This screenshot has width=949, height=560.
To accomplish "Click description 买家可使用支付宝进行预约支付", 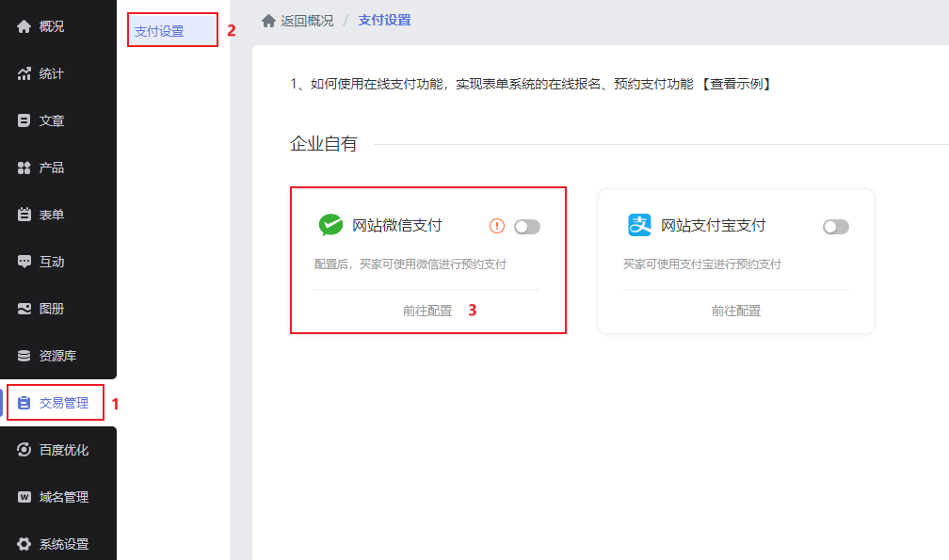I will [x=702, y=264].
